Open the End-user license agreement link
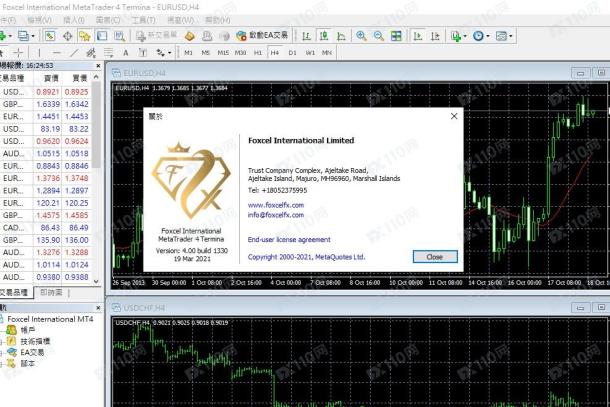 (x=289, y=240)
